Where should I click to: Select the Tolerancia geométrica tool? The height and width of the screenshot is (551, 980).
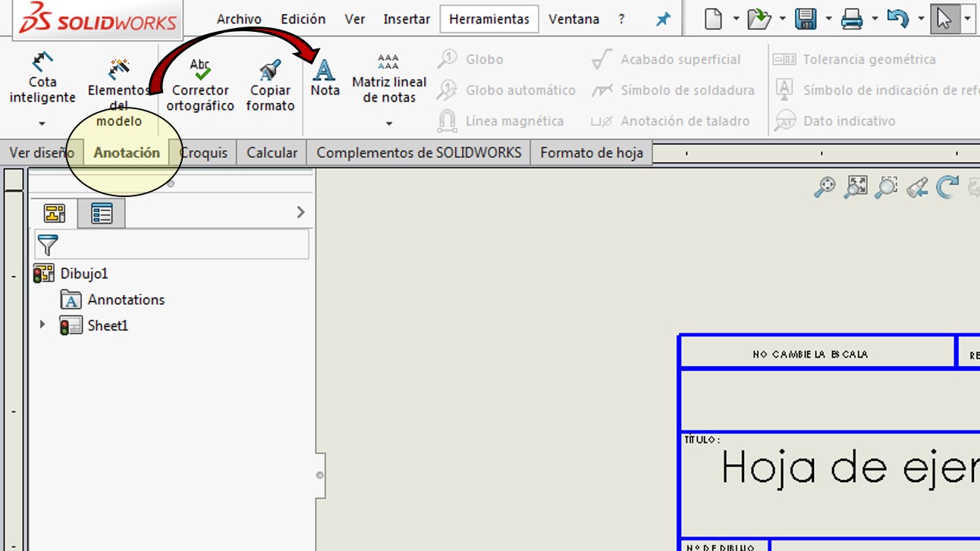tap(855, 59)
